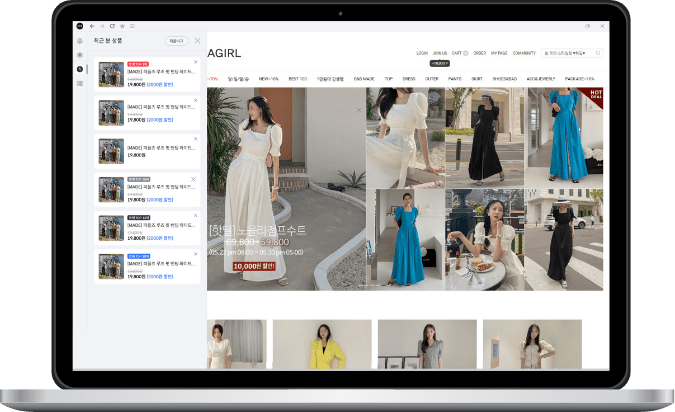Click the gear-like icon below the sidebar bell
This screenshot has width=675, height=412.
pyautogui.click(x=80, y=55)
